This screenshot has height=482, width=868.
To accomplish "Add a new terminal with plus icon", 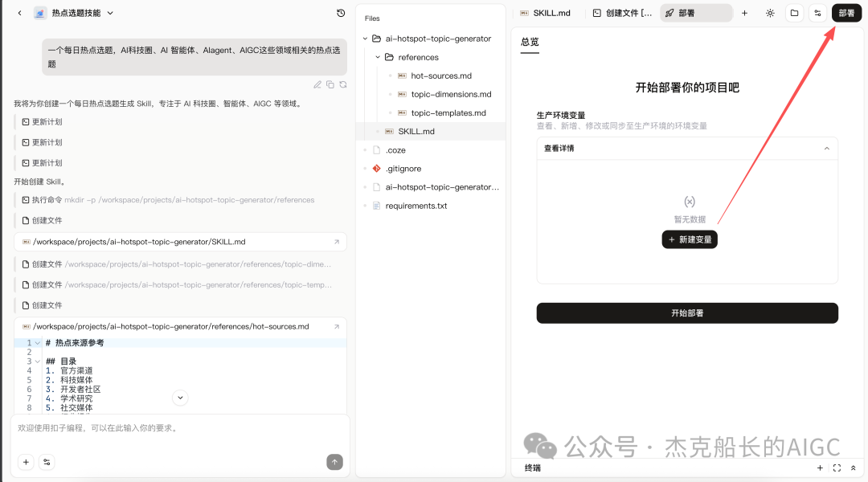I will coord(820,468).
